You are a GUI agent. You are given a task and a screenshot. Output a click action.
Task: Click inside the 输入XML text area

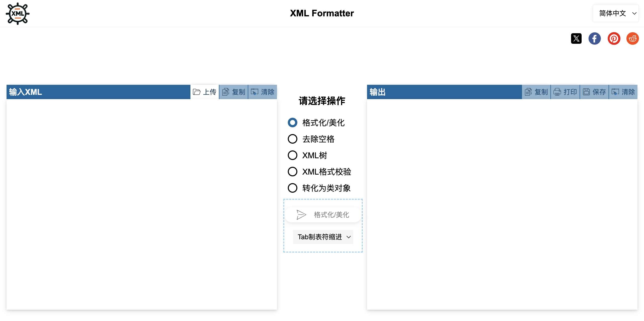pyautogui.click(x=142, y=204)
